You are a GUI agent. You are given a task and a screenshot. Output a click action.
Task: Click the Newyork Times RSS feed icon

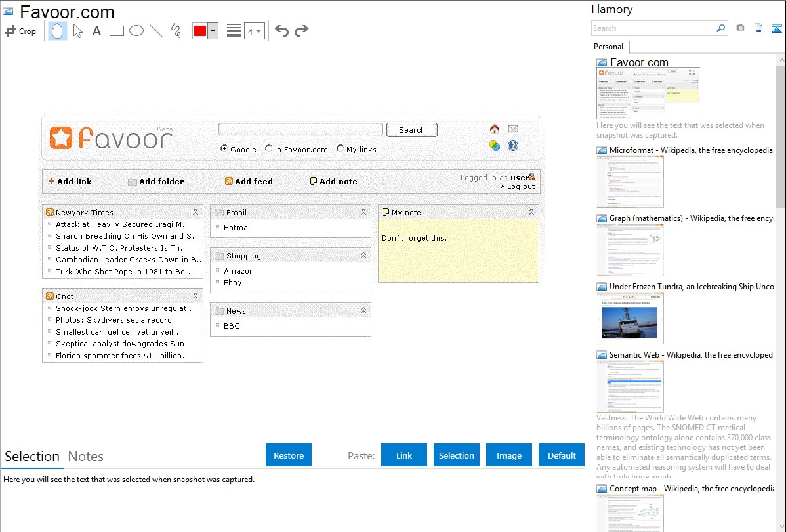[50, 212]
